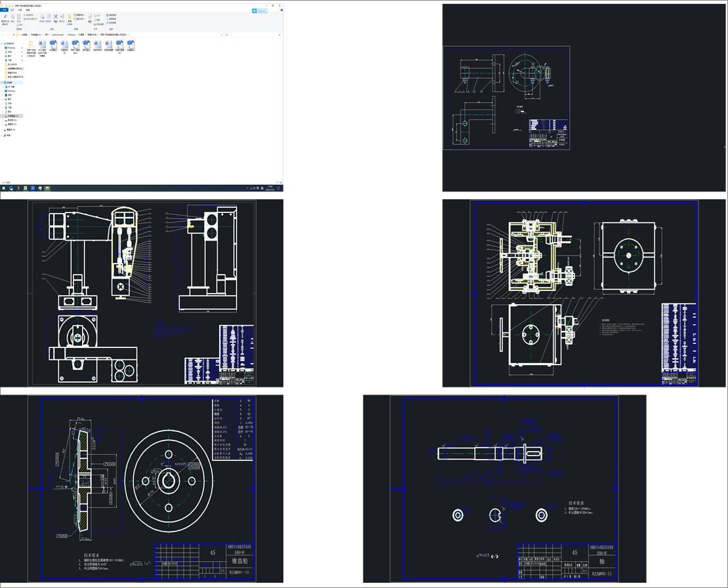Open the blue File tab
The image size is (728, 588).
[x=4, y=10]
